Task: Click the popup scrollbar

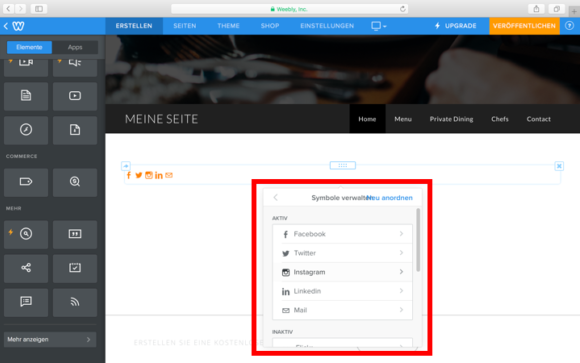Action: tap(418, 240)
